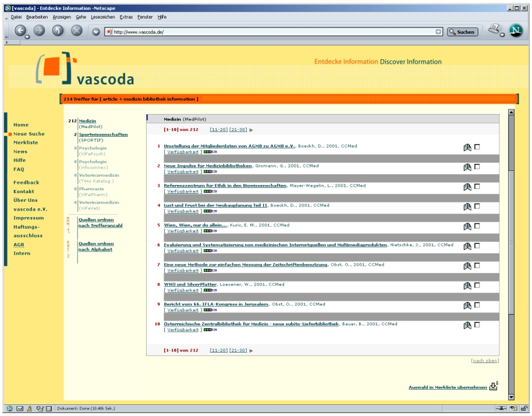
Task: Open book icon for Wien, Wien, nur du allein
Action: tap(467, 226)
